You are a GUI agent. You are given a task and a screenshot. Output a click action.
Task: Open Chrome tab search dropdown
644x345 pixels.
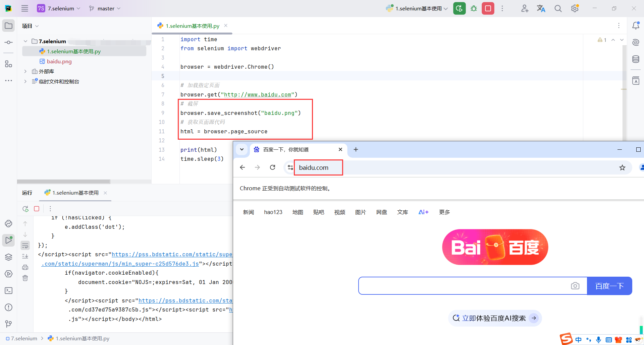pos(241,149)
